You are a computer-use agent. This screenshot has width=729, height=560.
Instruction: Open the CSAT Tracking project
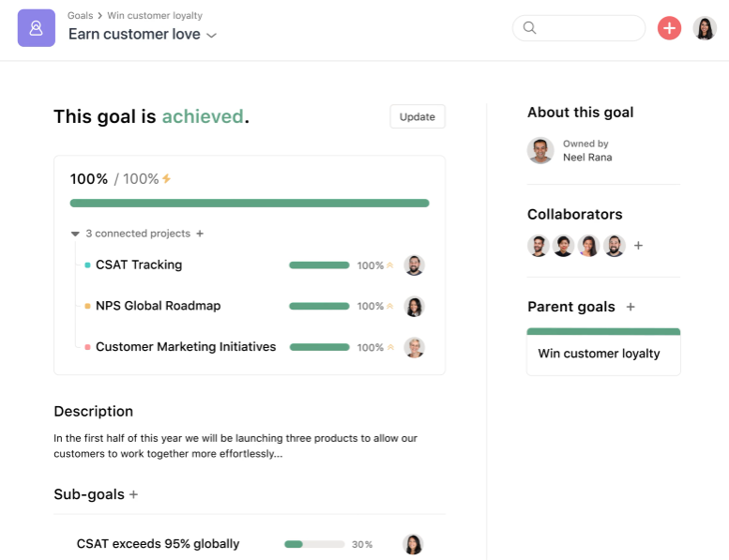139,265
